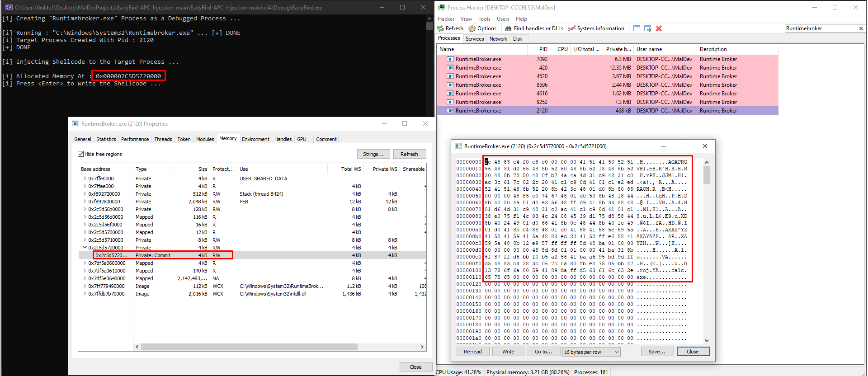Open the 16 bytes per row dropdown

(x=591, y=352)
